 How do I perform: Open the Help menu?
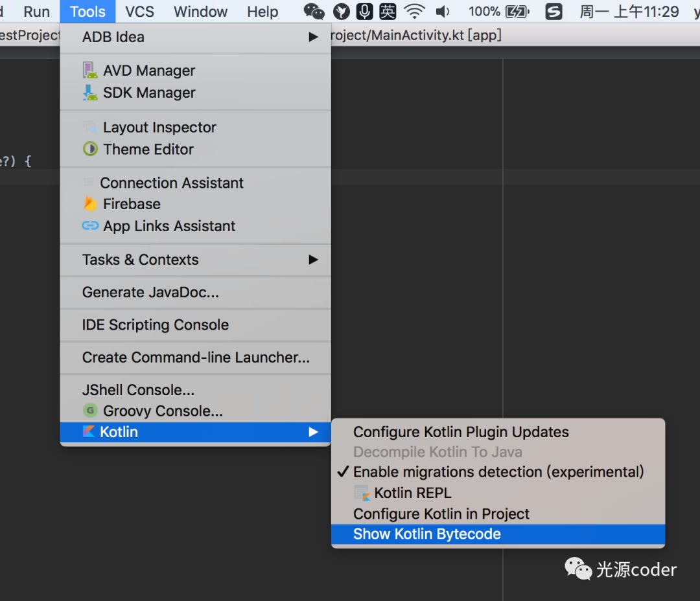262,12
